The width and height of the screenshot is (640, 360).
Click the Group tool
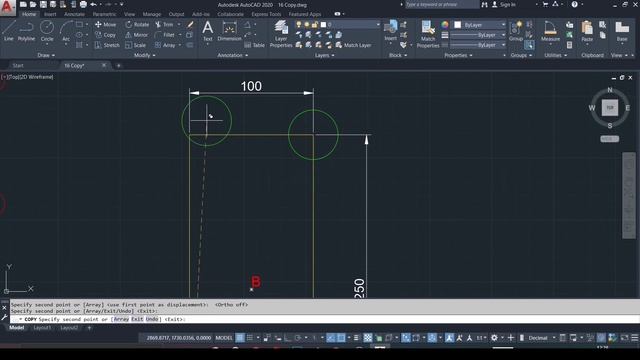[516, 31]
